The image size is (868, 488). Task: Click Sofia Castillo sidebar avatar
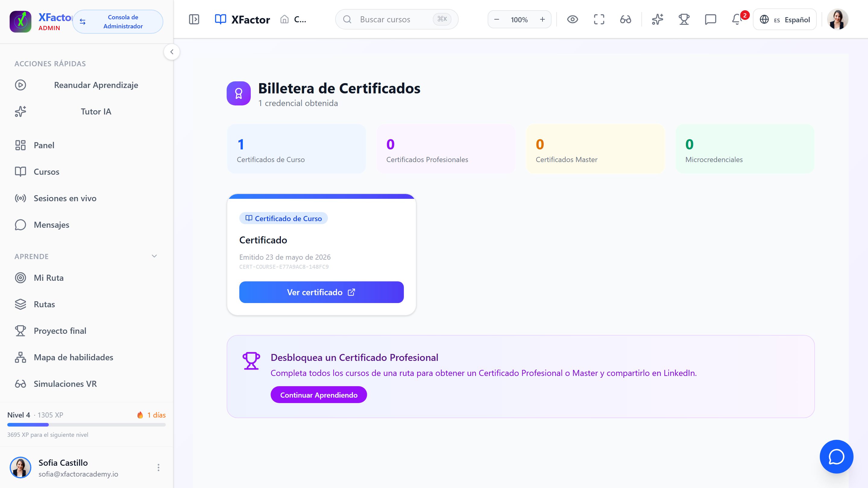point(20,468)
